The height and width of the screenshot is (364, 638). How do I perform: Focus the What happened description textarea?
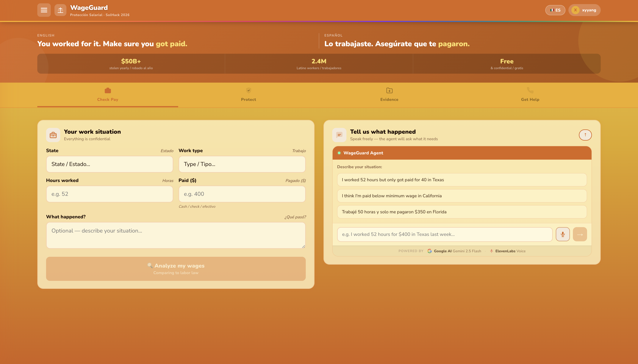pos(176,235)
